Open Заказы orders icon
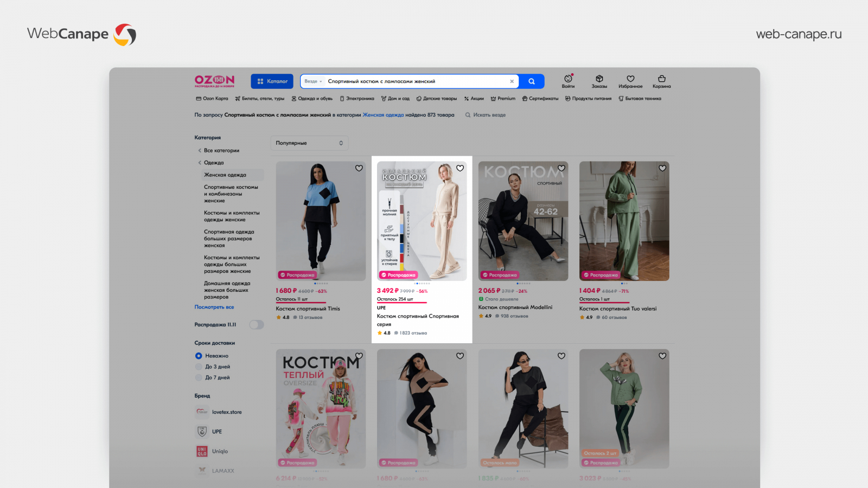 coord(599,81)
